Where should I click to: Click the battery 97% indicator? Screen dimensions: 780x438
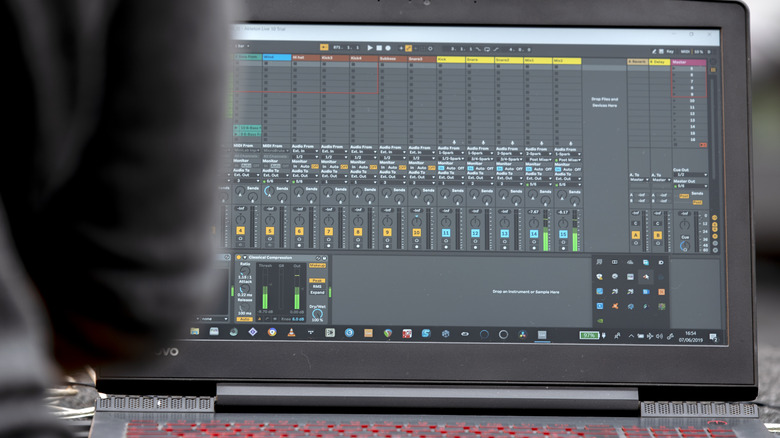pos(589,335)
